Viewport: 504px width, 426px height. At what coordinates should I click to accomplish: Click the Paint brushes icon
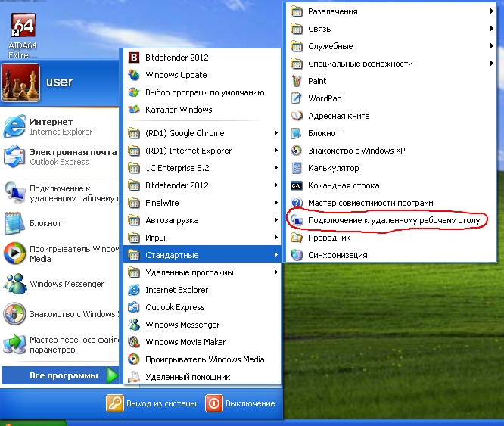[x=297, y=81]
